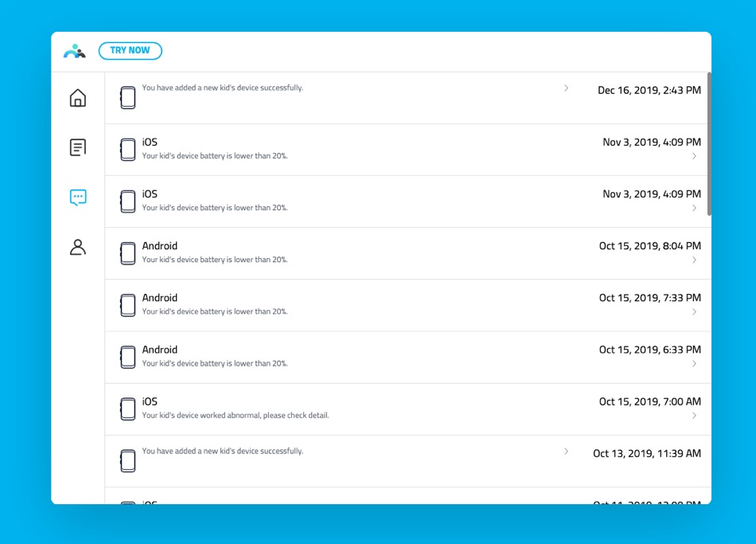Click device icon in Android 8:04 PM row
Screen dimensions: 756x544
128,253
